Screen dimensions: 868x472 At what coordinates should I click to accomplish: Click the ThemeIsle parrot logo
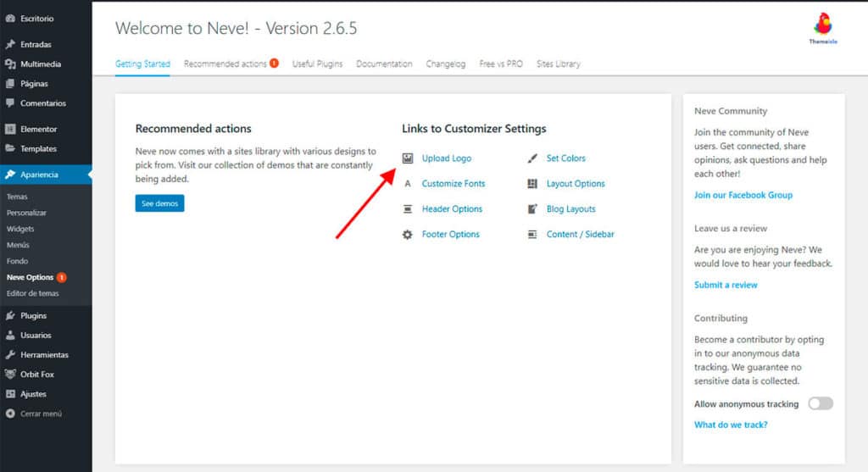pos(823,28)
